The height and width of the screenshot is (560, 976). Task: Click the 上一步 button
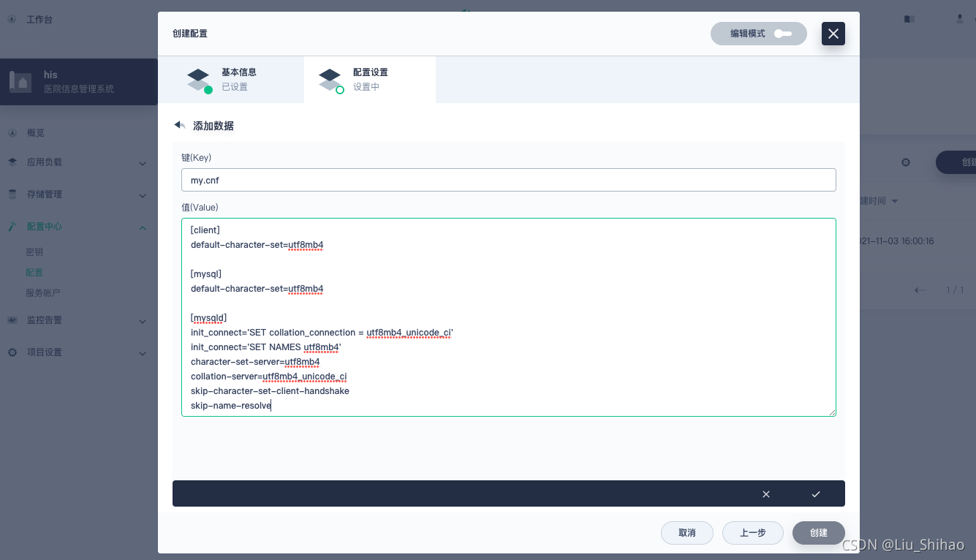click(753, 533)
